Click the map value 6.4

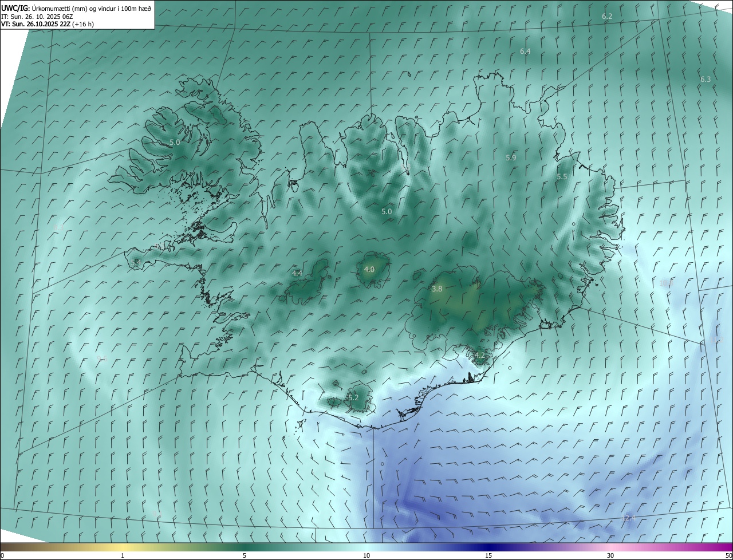pyautogui.click(x=525, y=52)
